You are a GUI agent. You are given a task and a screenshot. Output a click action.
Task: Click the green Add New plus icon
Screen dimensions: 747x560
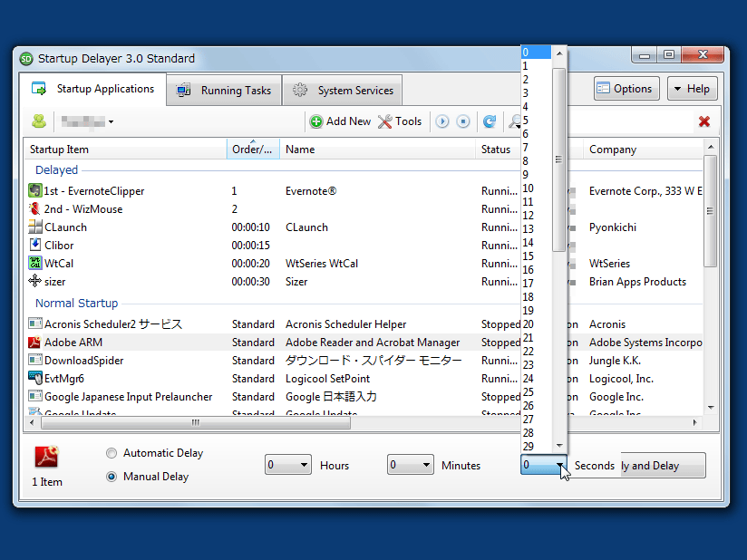click(x=316, y=121)
